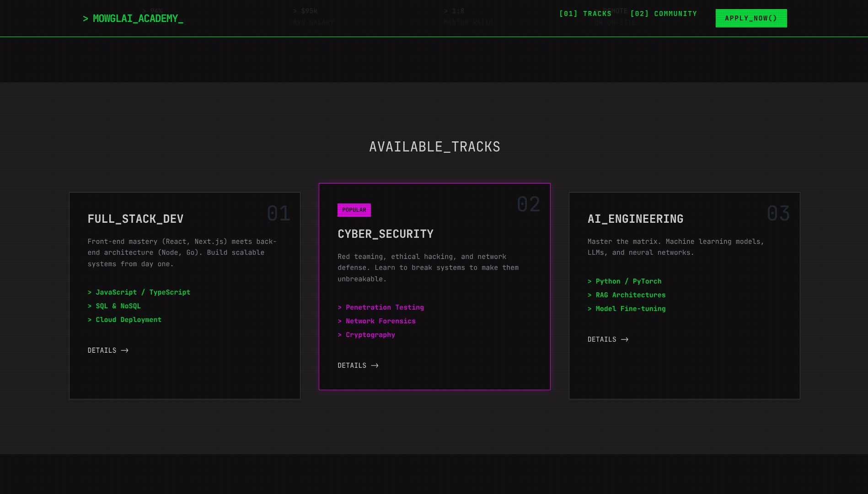
Task: Open the [01] TRACKS nav link
Action: pos(585,14)
